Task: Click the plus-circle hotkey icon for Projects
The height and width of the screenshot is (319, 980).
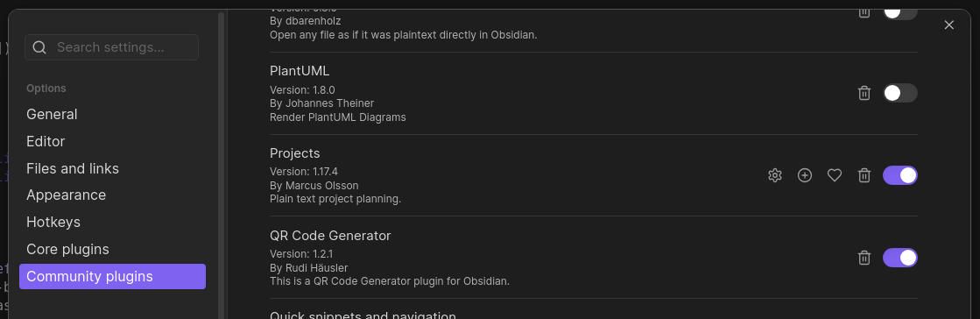Action: pyautogui.click(x=805, y=175)
